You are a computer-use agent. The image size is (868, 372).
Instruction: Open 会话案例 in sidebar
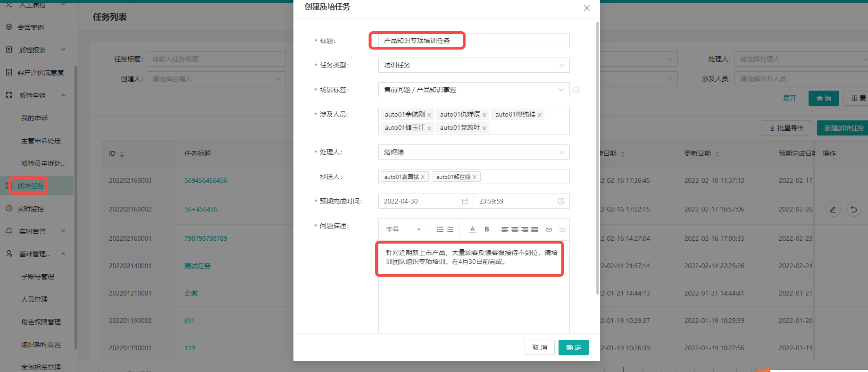[x=31, y=27]
